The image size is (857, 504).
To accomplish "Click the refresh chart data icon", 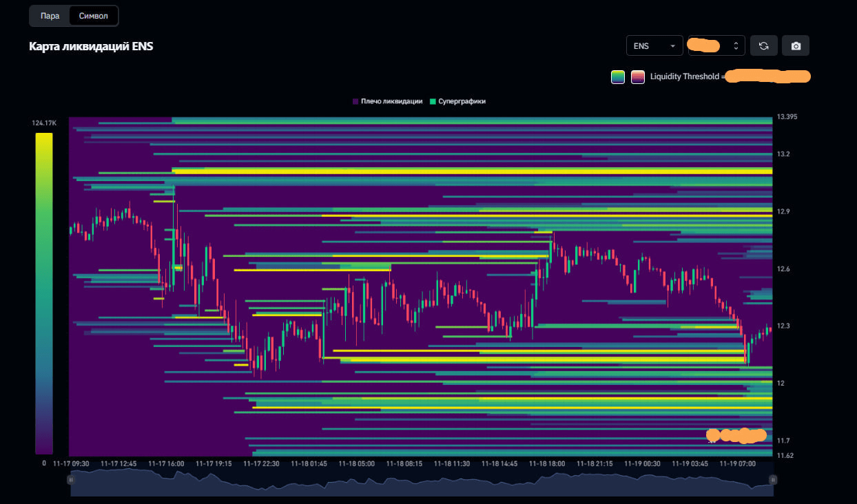I will pos(763,45).
